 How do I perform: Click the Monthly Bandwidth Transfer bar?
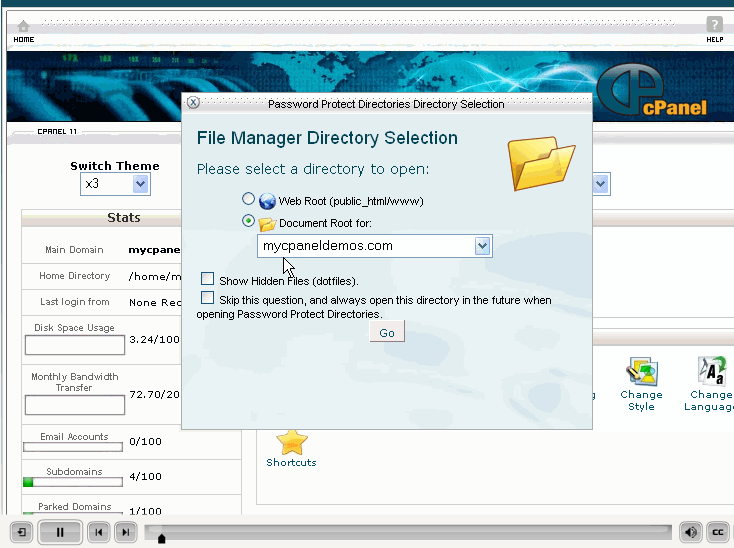click(75, 405)
